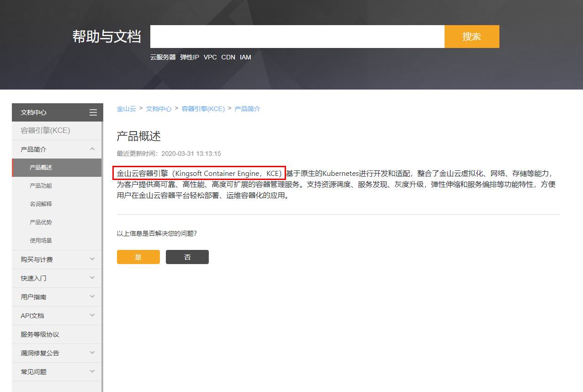The image size is (583, 392).
Task: Expand the 用户指南 section chevron
Action: click(x=92, y=297)
